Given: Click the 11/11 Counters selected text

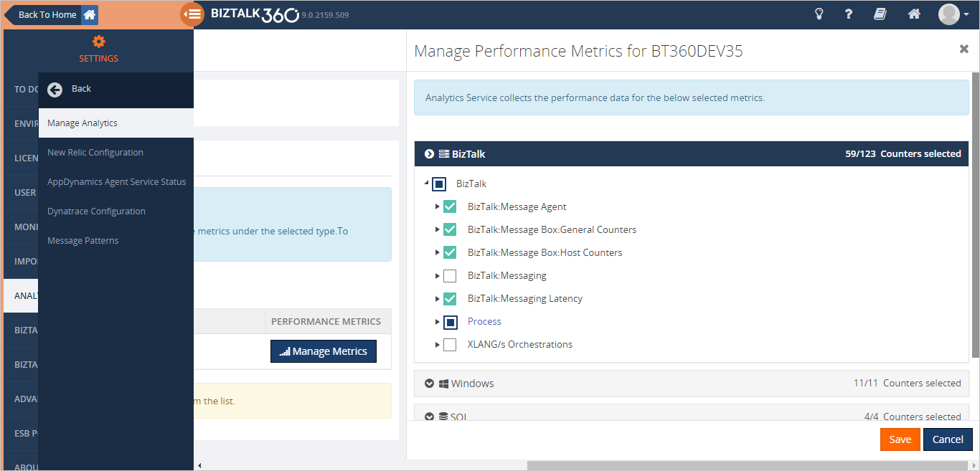Looking at the screenshot, I should (x=908, y=384).
